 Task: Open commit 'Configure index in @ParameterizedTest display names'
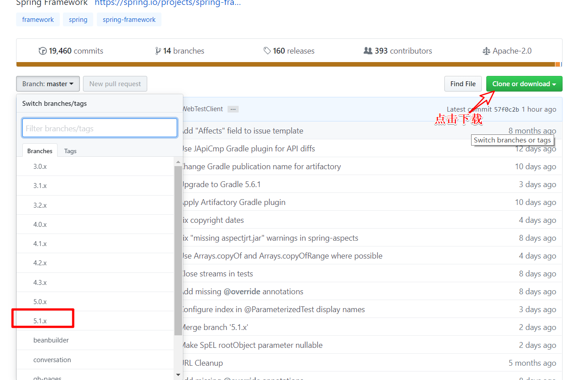pyautogui.click(x=273, y=309)
